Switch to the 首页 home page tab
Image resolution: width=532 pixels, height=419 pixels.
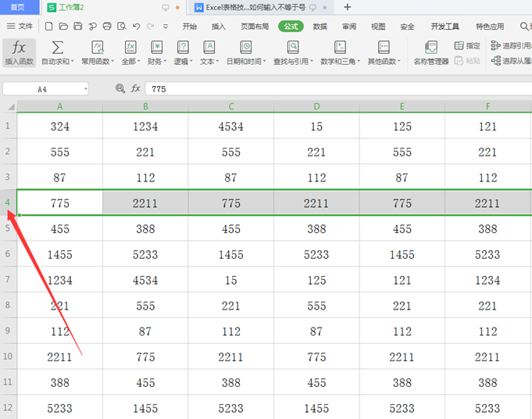click(x=20, y=7)
